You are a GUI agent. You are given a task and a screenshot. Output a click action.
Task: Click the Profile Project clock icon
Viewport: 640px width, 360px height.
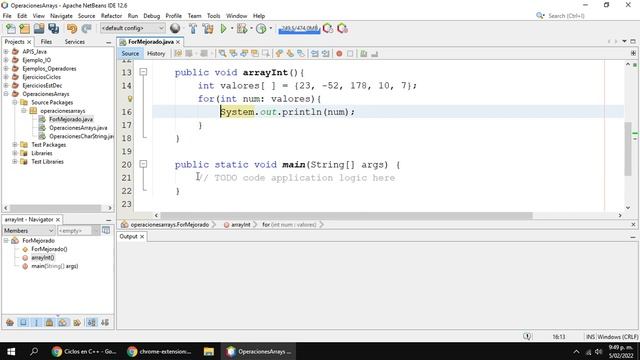pos(261,29)
